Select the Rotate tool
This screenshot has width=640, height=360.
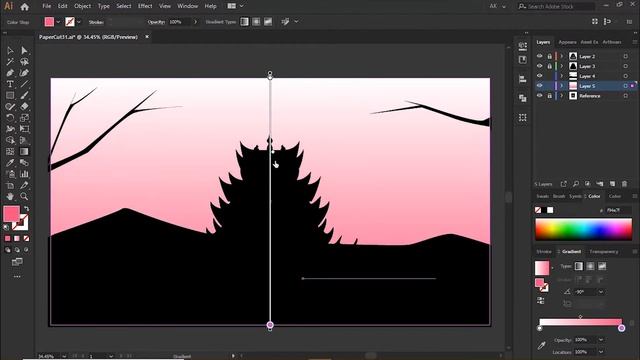(10, 118)
